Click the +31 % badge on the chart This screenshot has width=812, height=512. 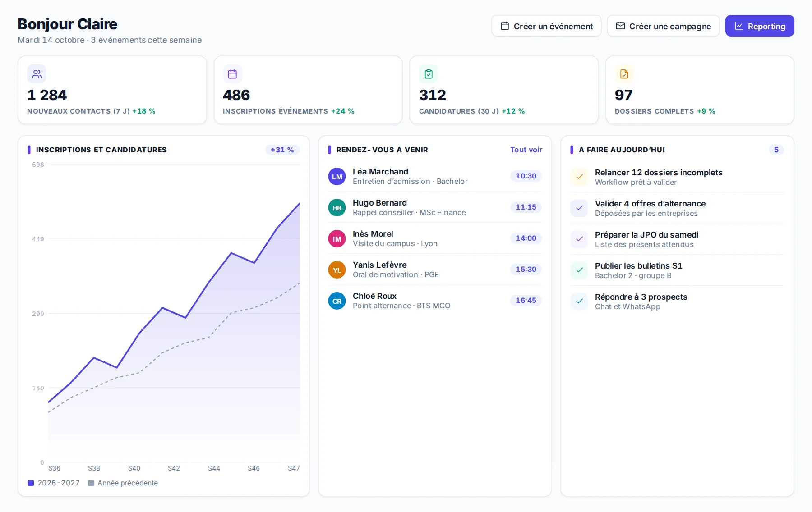282,150
